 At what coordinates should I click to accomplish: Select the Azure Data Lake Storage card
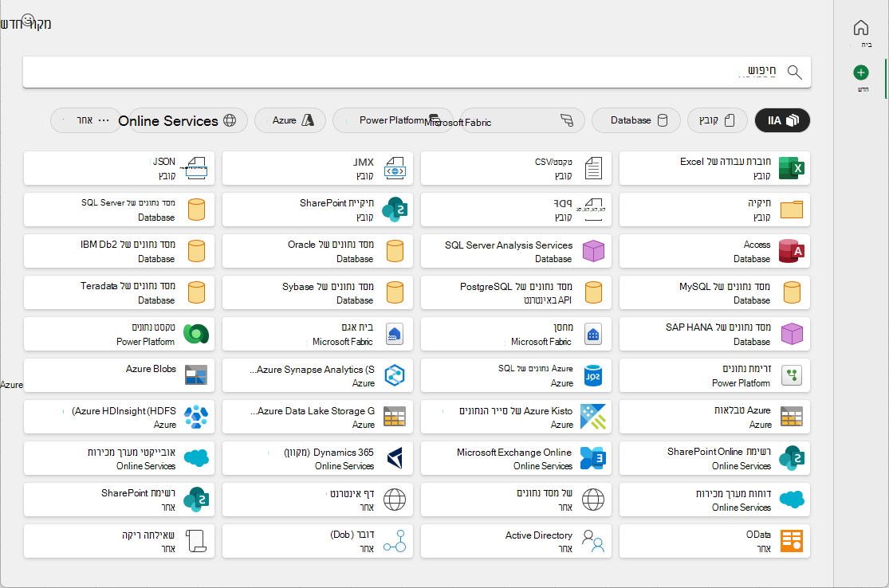coord(317,417)
